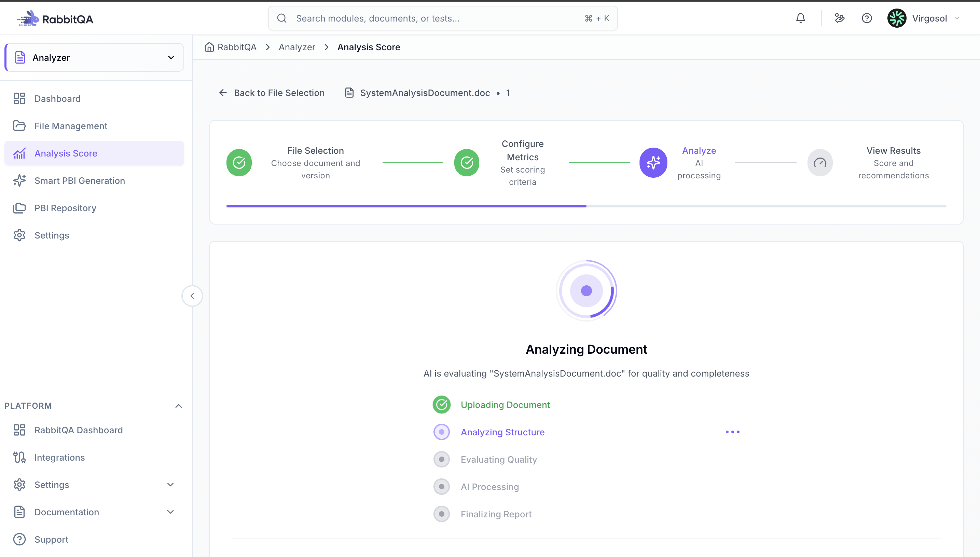
Task: Click Uploading Document completed check
Action: pyautogui.click(x=441, y=404)
